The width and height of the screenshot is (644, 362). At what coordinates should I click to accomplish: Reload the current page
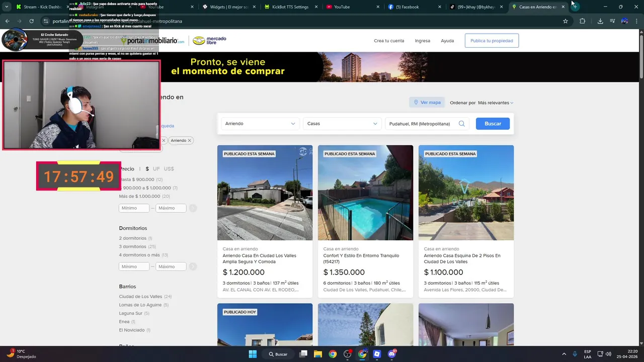31,21
